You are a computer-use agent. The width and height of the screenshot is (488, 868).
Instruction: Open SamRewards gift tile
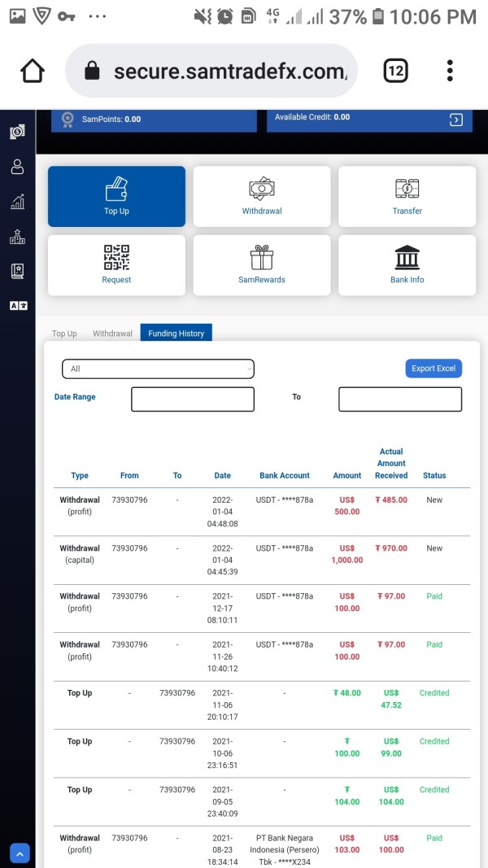click(x=262, y=265)
